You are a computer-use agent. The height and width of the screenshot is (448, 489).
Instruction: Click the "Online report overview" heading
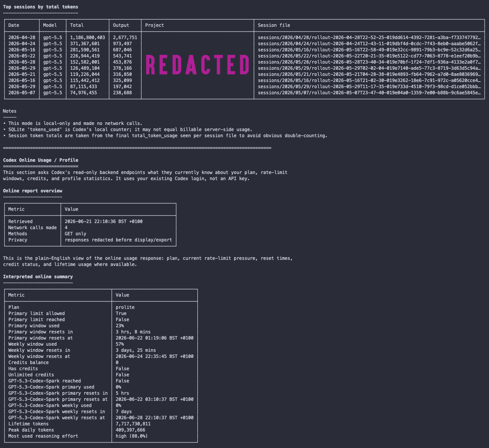pos(33,191)
